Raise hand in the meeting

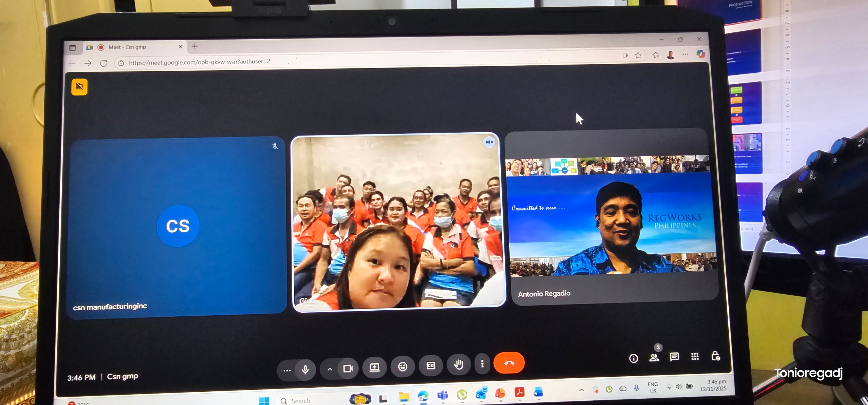tap(459, 364)
